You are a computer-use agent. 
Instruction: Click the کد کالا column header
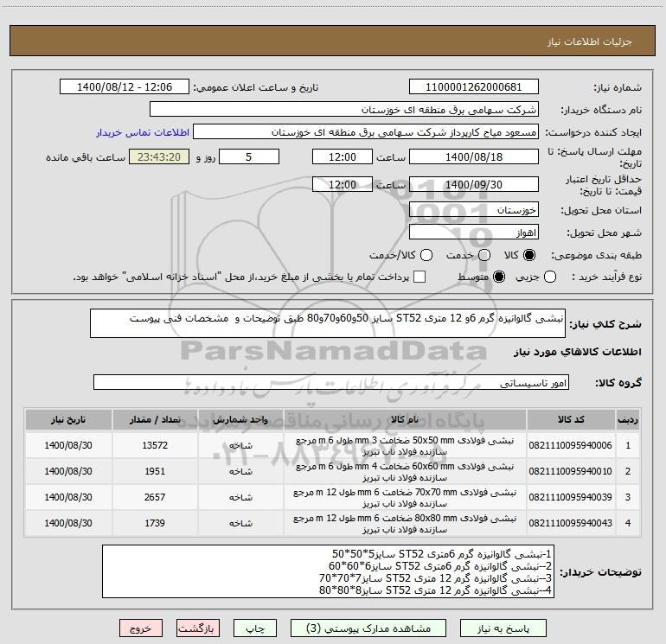coord(571,419)
